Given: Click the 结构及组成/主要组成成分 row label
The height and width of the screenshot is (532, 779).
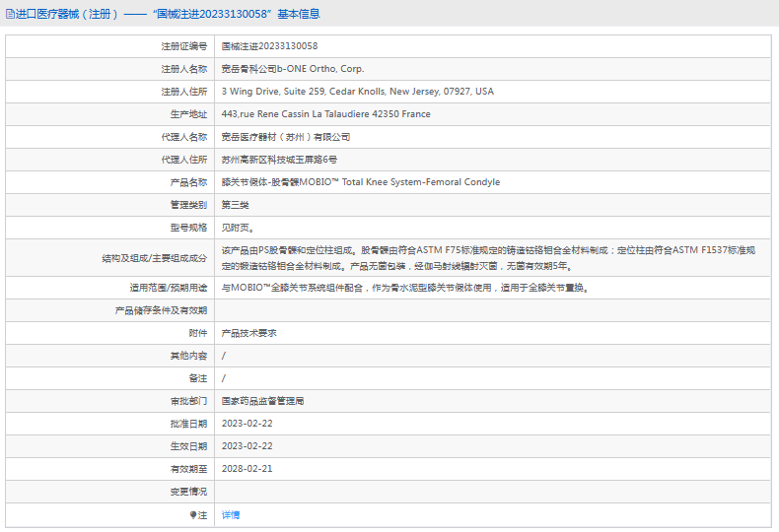Looking at the screenshot, I should pos(154,258).
